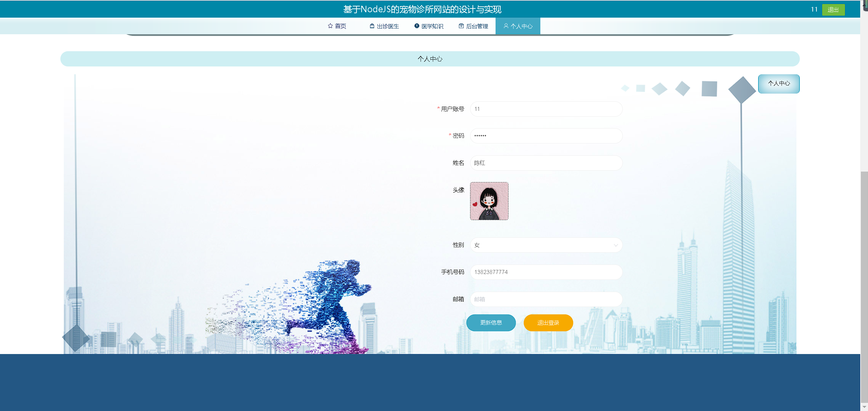The width and height of the screenshot is (868, 411).
Task: Click the person icon beside 个人中心 tab
Action: click(x=506, y=26)
